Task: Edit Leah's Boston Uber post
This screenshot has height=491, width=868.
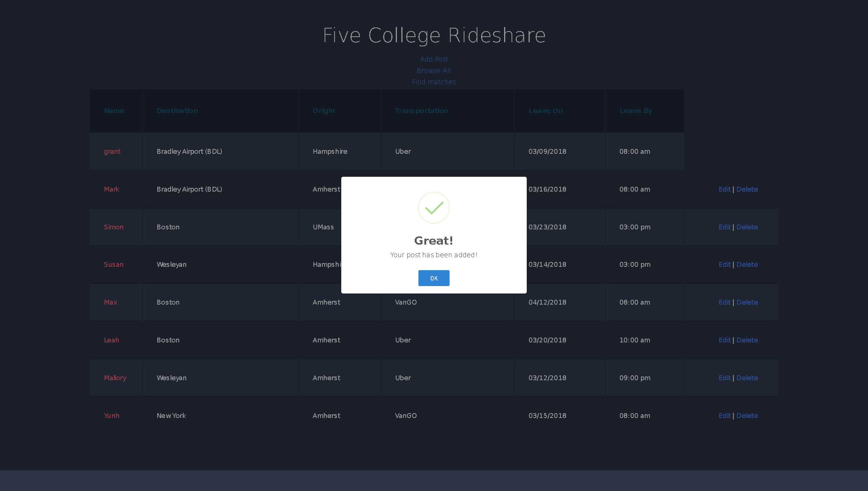Action: [724, 340]
